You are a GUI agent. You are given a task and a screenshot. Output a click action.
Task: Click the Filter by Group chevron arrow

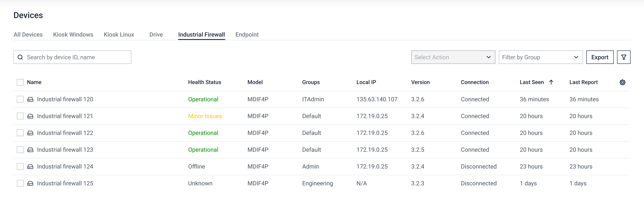[576, 57]
